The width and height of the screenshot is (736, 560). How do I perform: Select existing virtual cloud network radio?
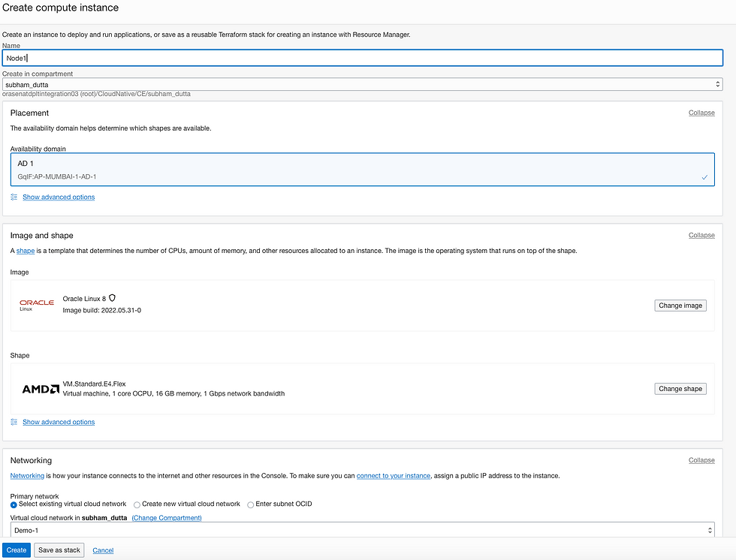(x=14, y=504)
